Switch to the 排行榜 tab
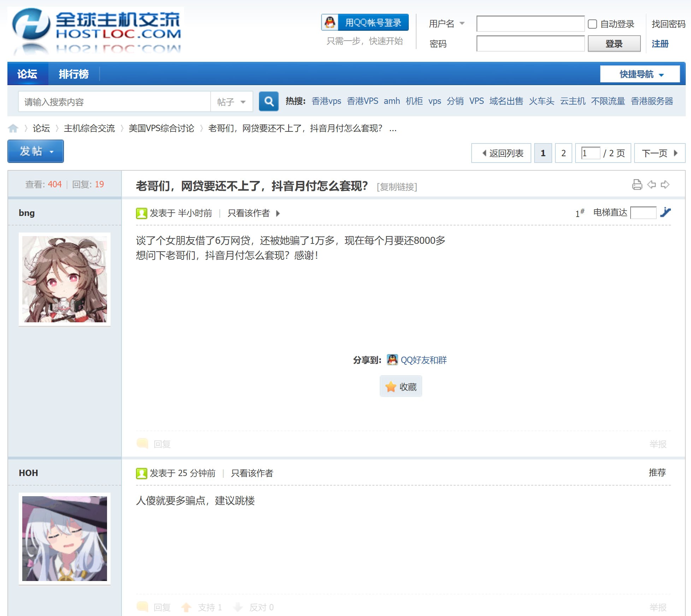The width and height of the screenshot is (691, 616). (74, 74)
